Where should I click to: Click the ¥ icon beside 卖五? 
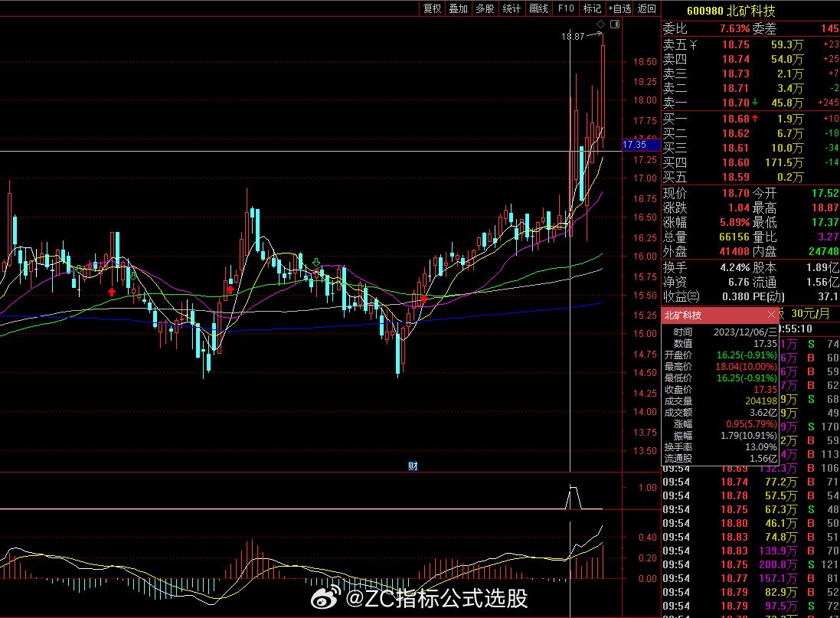click(693, 45)
